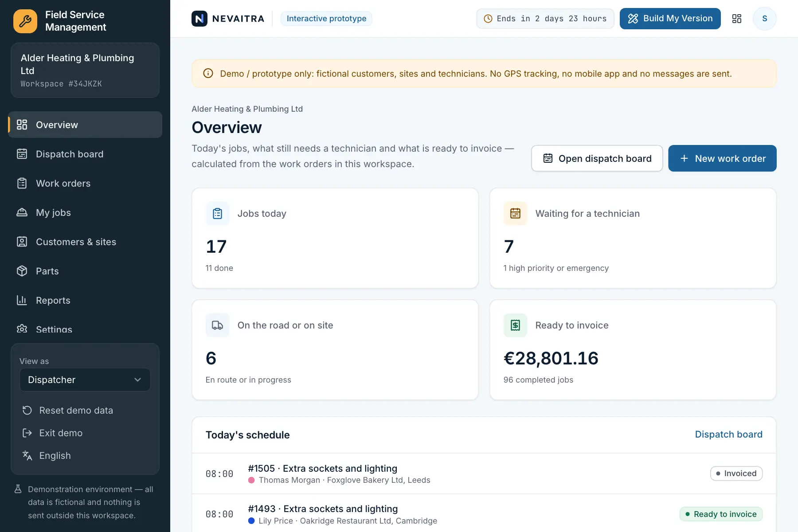Click the truck icon on road card
Image resolution: width=798 pixels, height=532 pixels.
[217, 325]
